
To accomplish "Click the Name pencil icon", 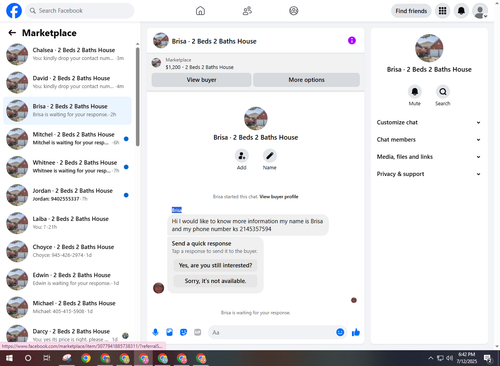I will (270, 156).
